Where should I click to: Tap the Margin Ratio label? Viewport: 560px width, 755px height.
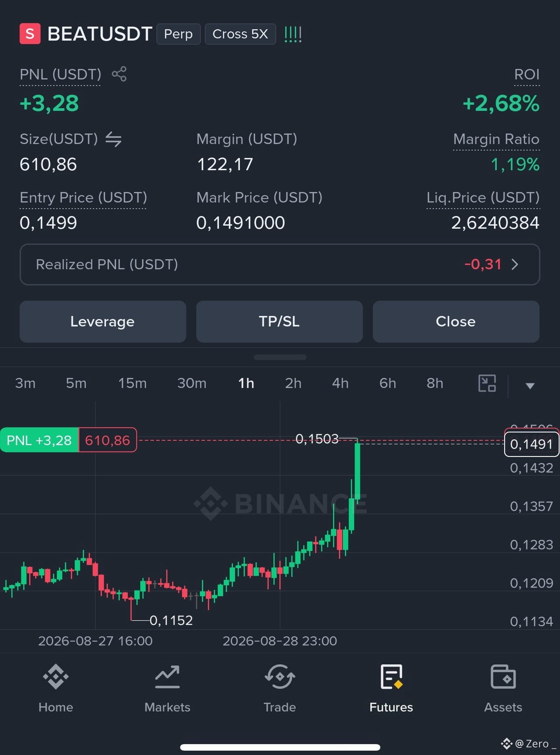pyautogui.click(x=496, y=139)
